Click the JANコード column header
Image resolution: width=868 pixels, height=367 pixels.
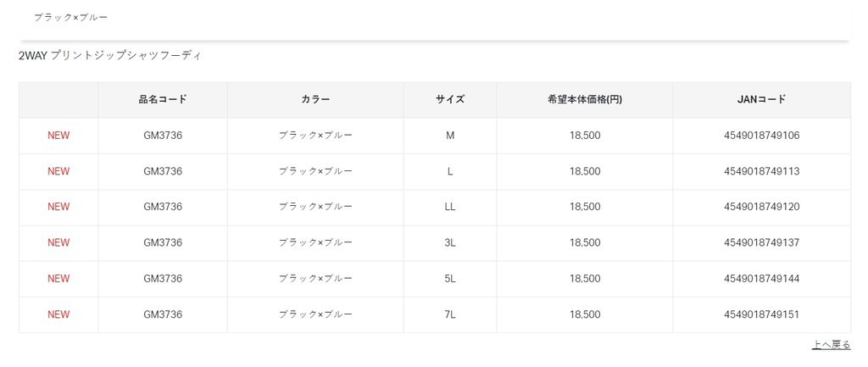[762, 99]
